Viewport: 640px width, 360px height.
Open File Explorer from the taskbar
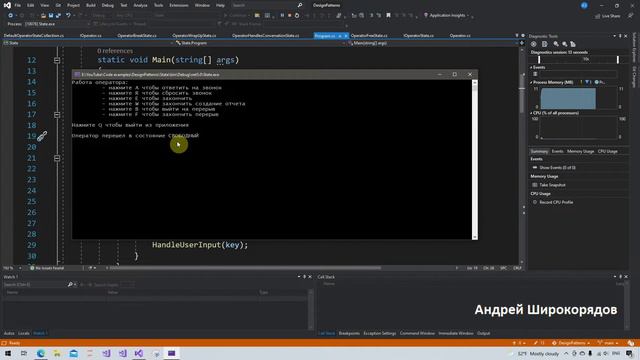57,353
